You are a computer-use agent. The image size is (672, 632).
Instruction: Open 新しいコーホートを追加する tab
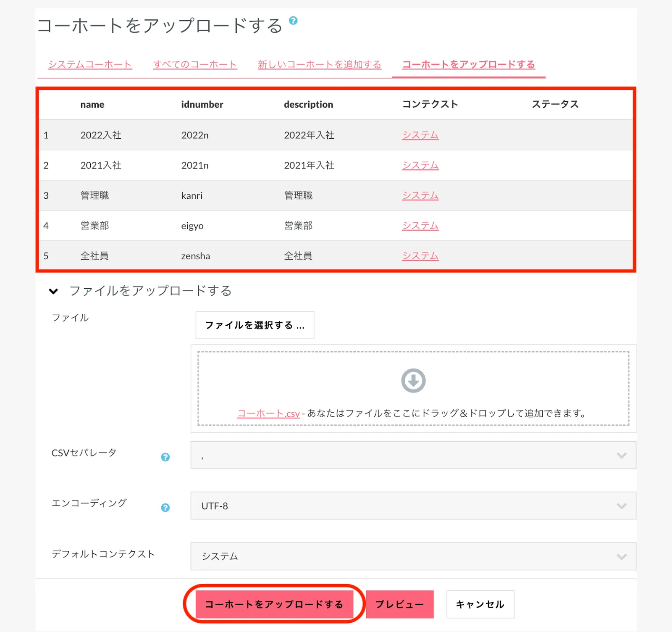pos(319,65)
